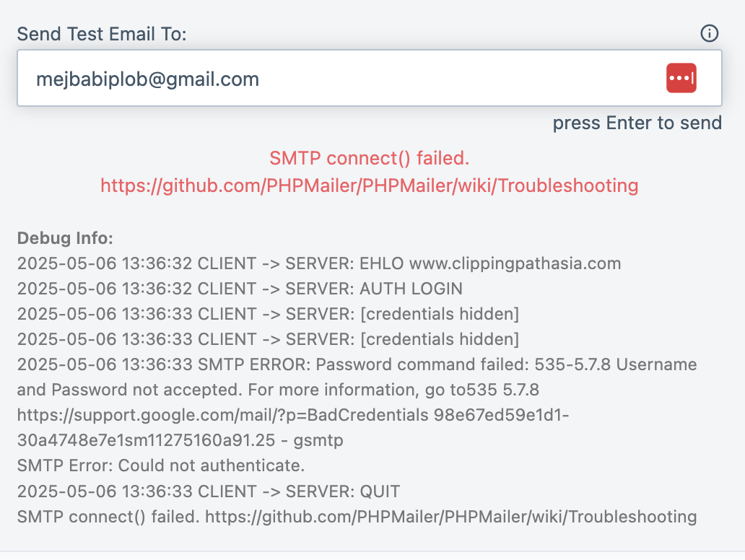Select the CLIENT -> SERVER: QUIT log line
Image resolution: width=745 pixels, height=560 pixels.
click(x=209, y=491)
